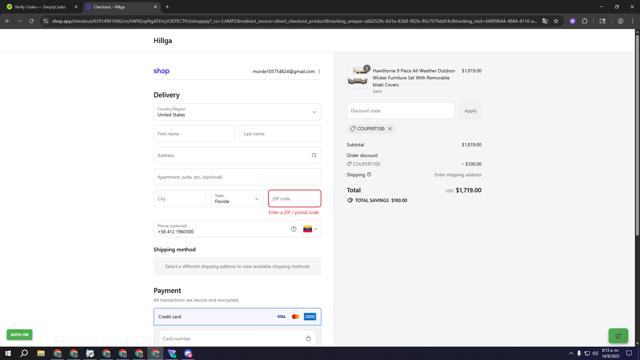Remove the COUPERT100 discount tag
This screenshot has width=640, height=360.
point(390,129)
